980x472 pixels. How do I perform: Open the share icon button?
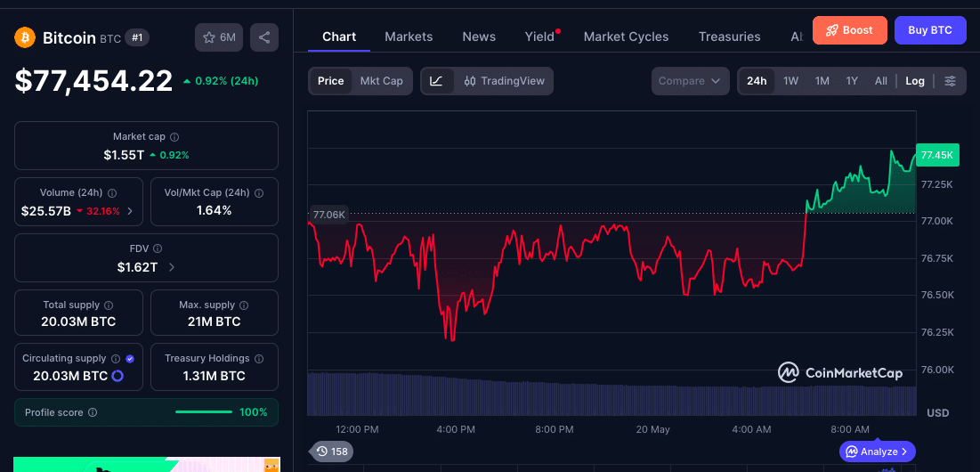[x=264, y=37]
